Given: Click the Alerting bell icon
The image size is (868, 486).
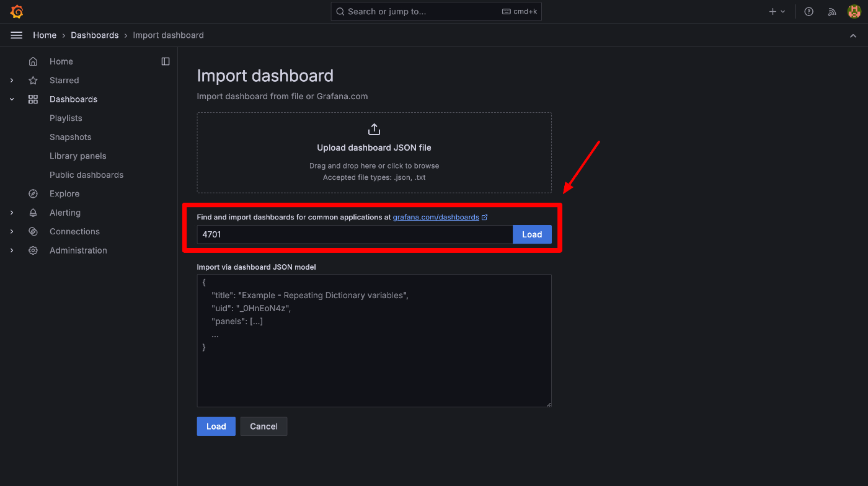Looking at the screenshot, I should (33, 213).
